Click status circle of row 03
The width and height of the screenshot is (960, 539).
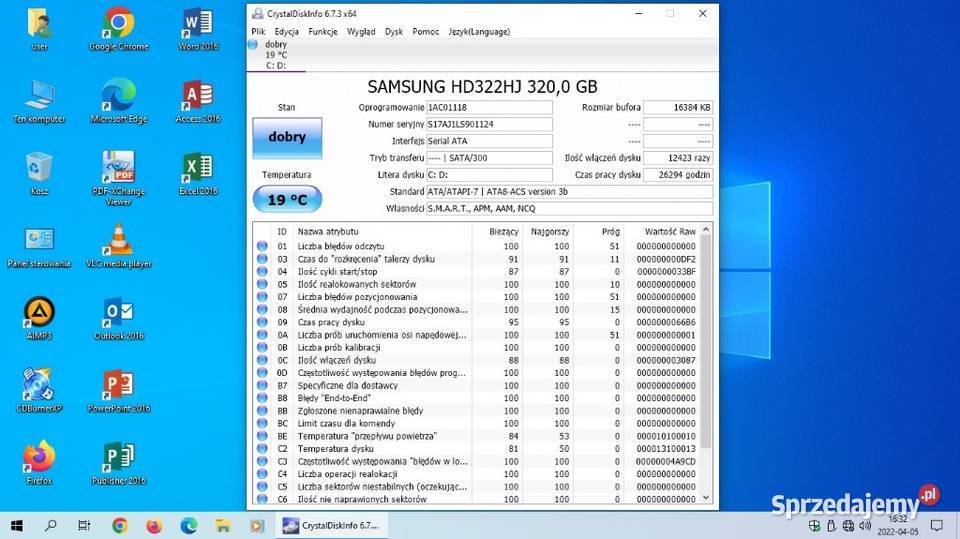(262, 258)
